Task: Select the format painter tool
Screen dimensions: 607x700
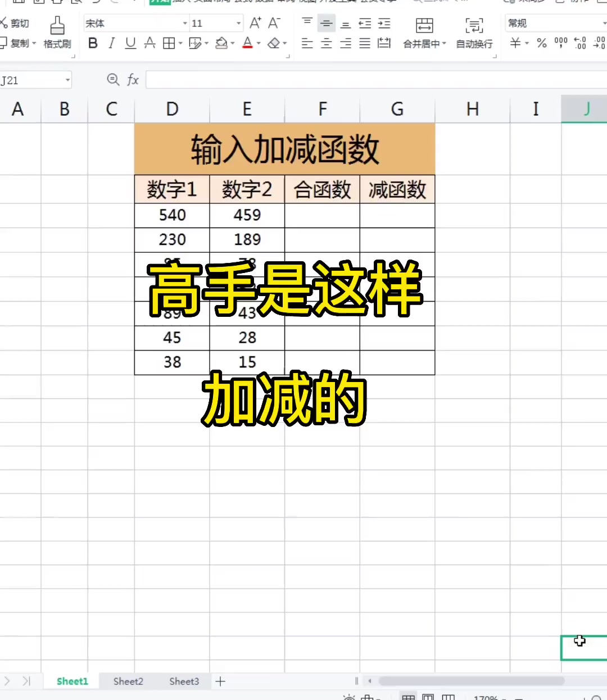Action: [x=57, y=34]
